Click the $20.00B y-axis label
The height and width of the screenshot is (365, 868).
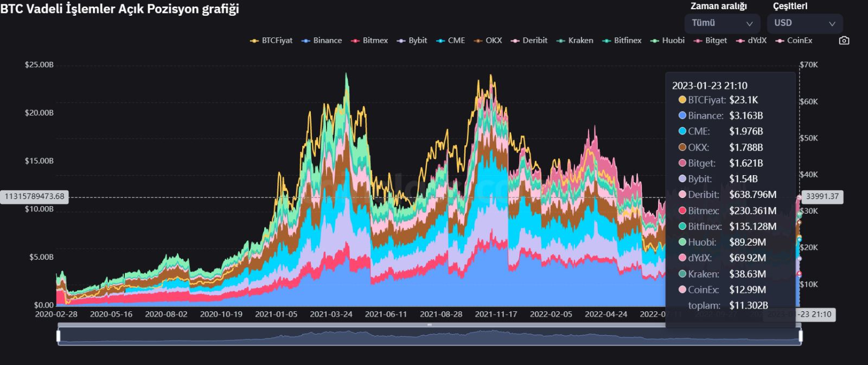point(39,113)
